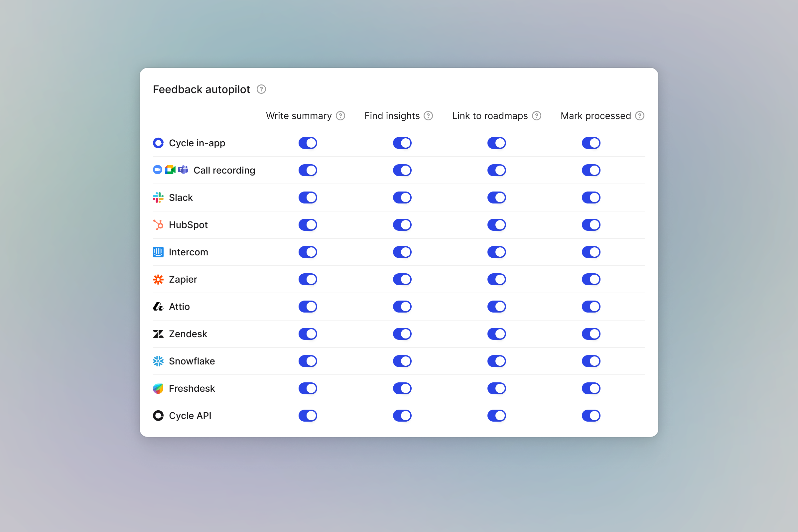Click the Write summary help icon
The image size is (798, 532).
340,116
